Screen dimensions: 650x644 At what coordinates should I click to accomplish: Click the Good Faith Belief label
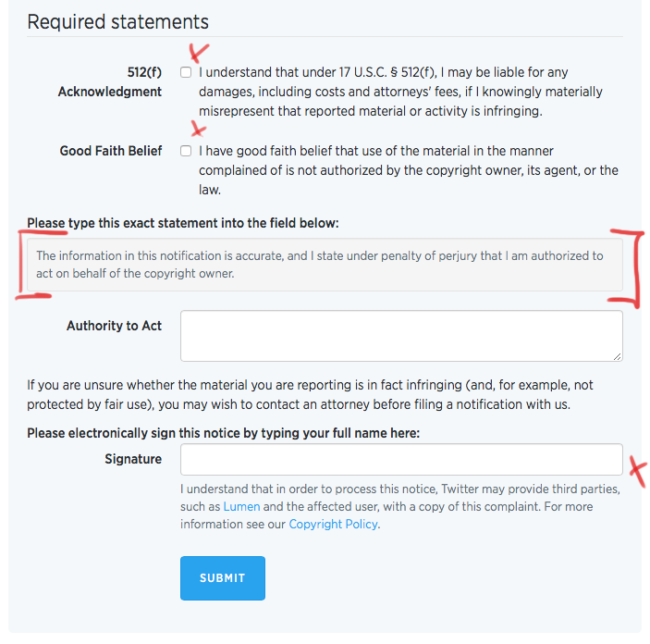click(111, 151)
